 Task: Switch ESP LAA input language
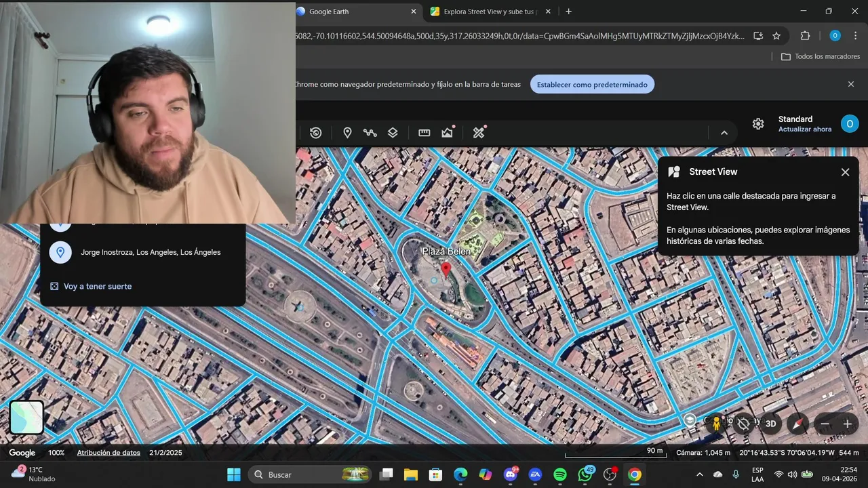tap(757, 474)
